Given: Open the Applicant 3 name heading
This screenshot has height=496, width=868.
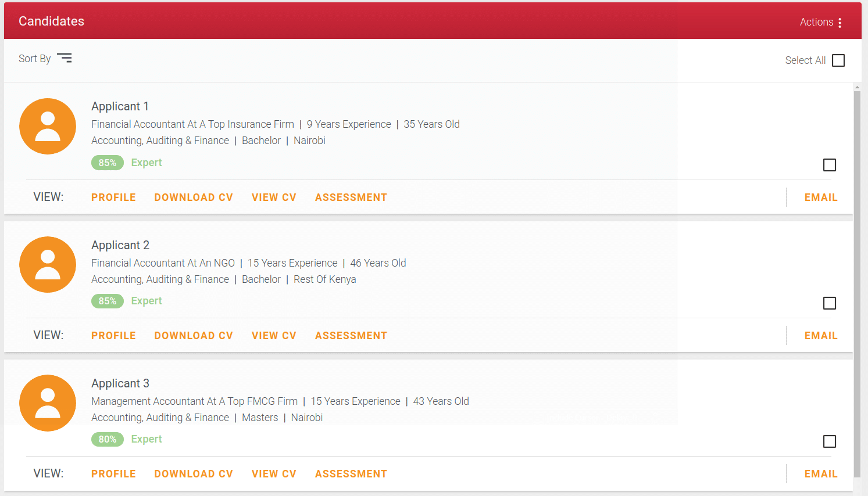Looking at the screenshot, I should click(120, 383).
